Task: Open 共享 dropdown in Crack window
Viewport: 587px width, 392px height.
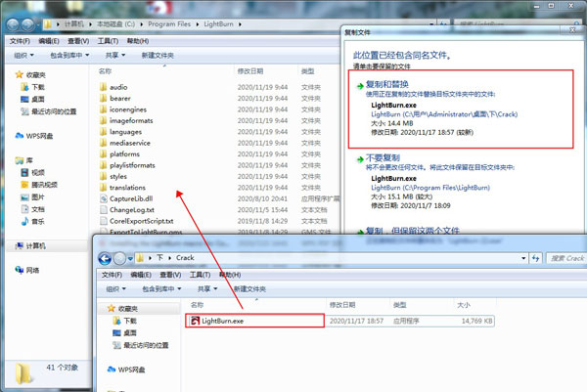Action: (x=207, y=289)
